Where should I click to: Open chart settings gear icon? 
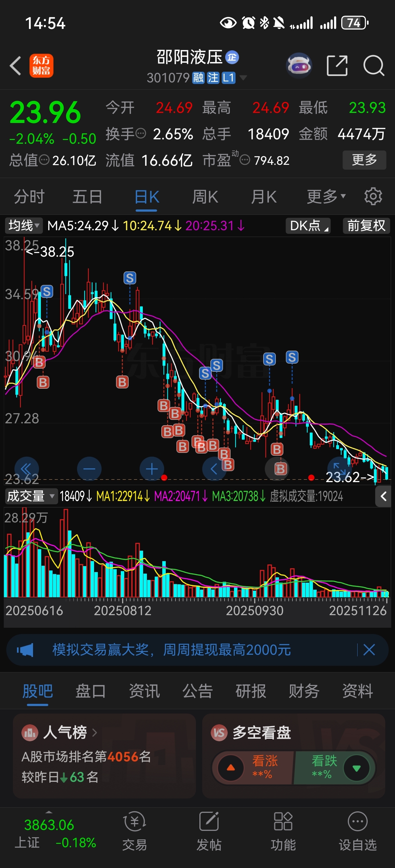tap(373, 197)
